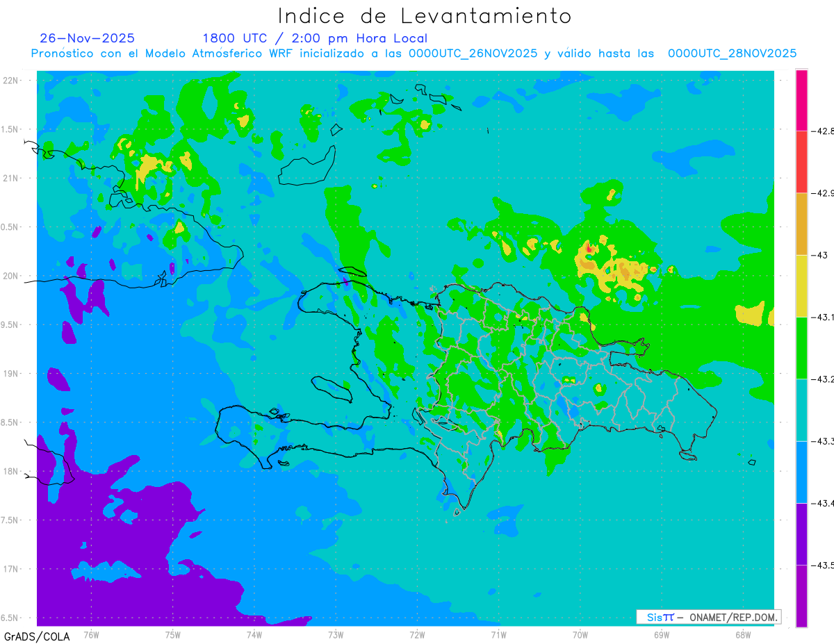The width and height of the screenshot is (834, 644).
Task: Click the "68W" longitude label
Action: pos(743,634)
